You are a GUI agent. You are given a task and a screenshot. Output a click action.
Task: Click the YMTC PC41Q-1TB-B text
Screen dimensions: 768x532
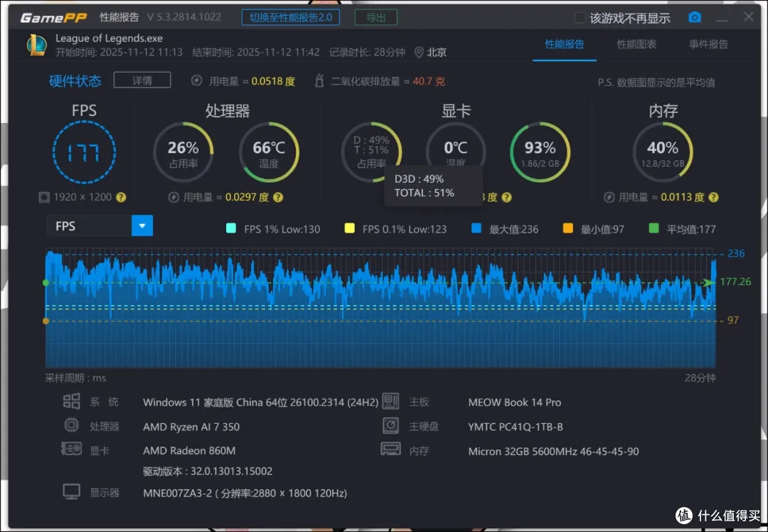(516, 427)
